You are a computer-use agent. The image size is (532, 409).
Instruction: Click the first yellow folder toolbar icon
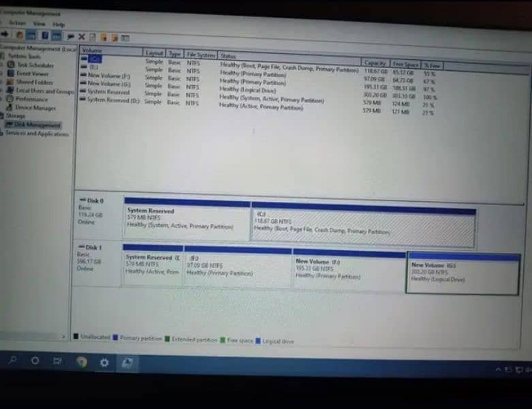(104, 37)
